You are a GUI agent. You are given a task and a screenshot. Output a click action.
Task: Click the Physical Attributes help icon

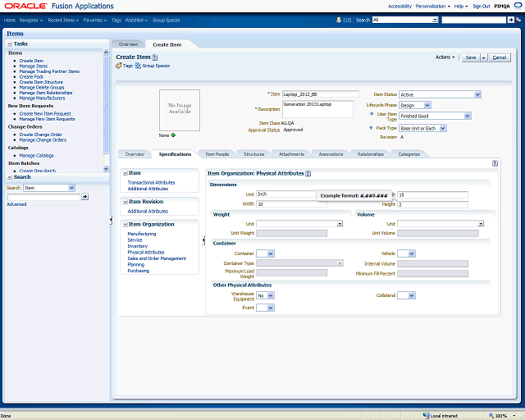308,174
